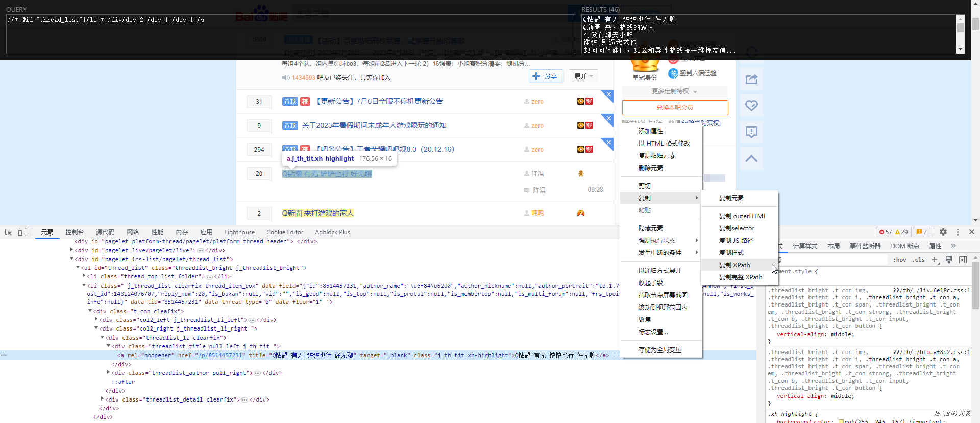The image size is (980, 423).
Task: Collapse the pagelet_frs-list thread_list div
Action: (71, 259)
